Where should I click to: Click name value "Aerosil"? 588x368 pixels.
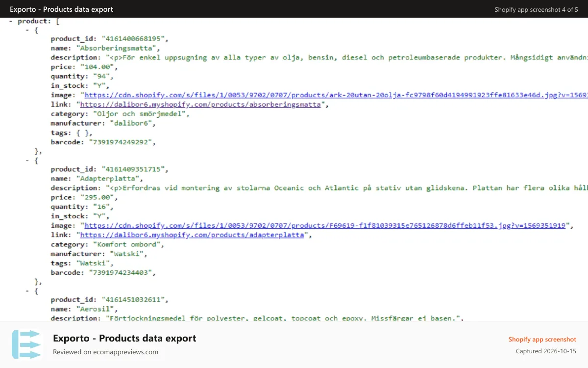click(x=96, y=310)
